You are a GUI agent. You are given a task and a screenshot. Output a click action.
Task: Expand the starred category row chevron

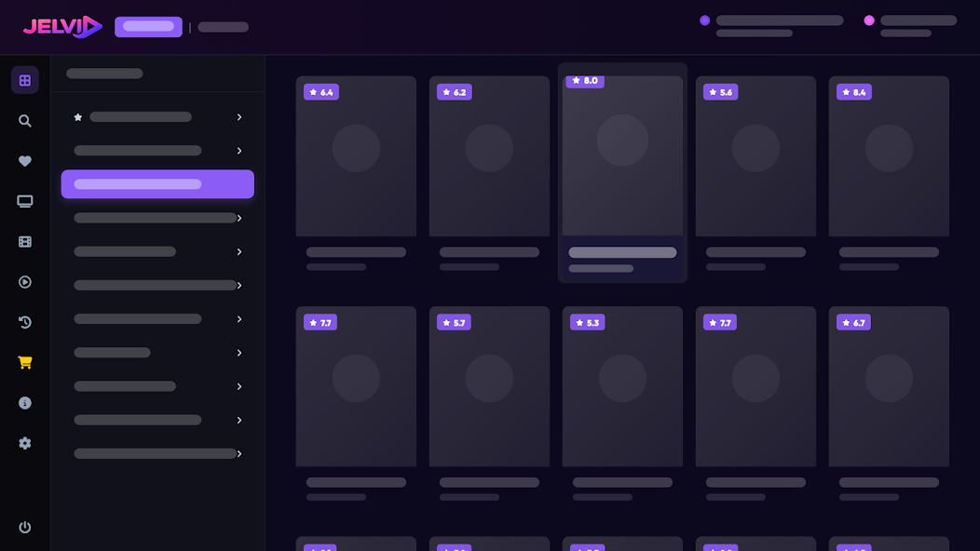(x=239, y=117)
